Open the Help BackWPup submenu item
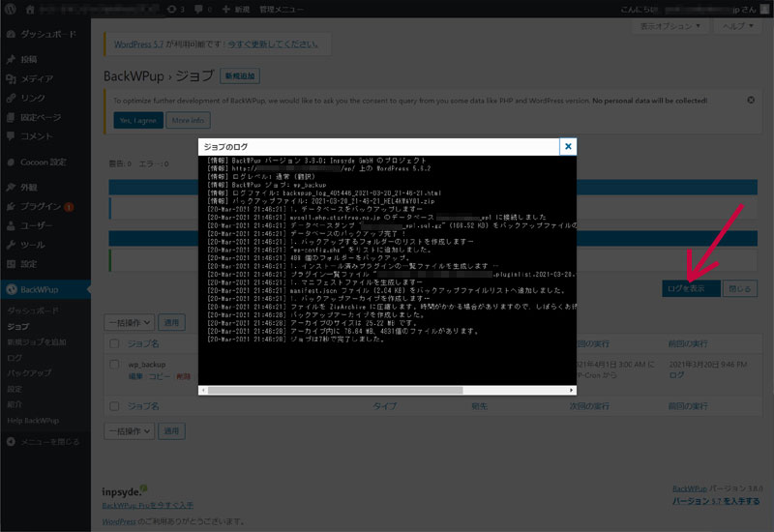This screenshot has width=774, height=532. tap(33, 421)
